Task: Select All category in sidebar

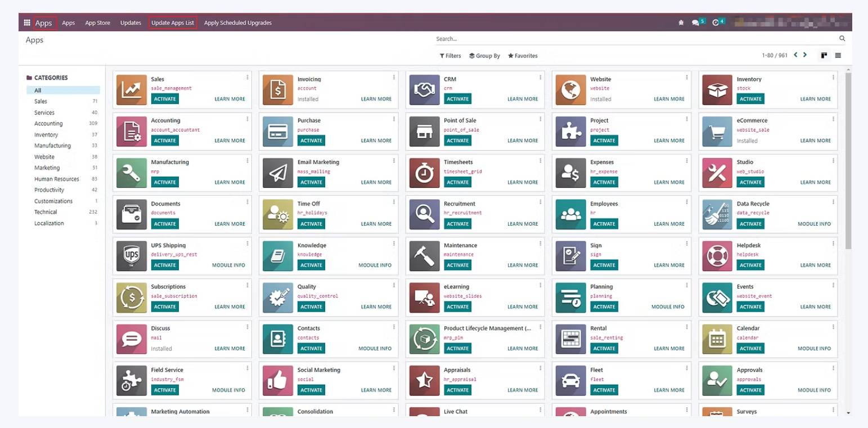Action: click(63, 90)
